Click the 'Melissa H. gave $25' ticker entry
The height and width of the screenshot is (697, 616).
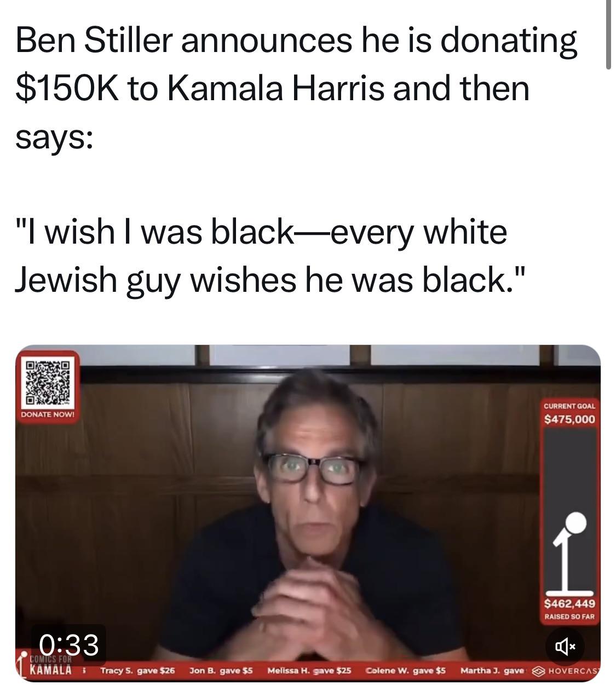pos(309,670)
